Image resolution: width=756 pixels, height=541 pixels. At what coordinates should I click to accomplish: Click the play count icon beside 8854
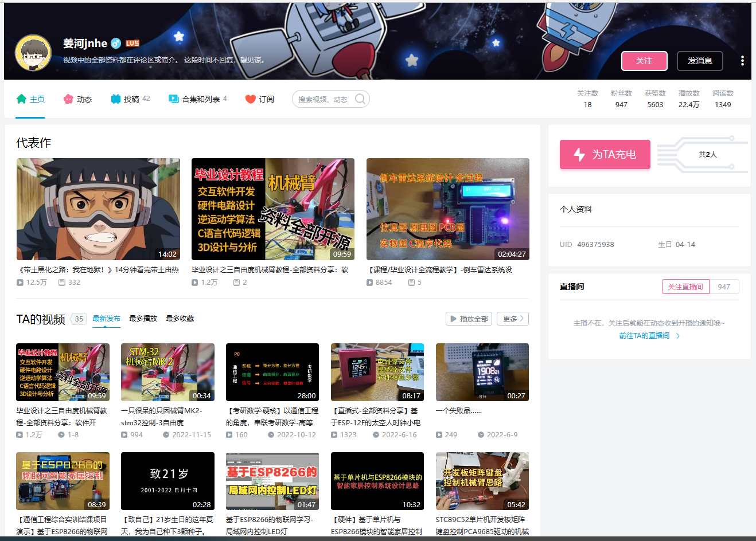pyautogui.click(x=370, y=283)
